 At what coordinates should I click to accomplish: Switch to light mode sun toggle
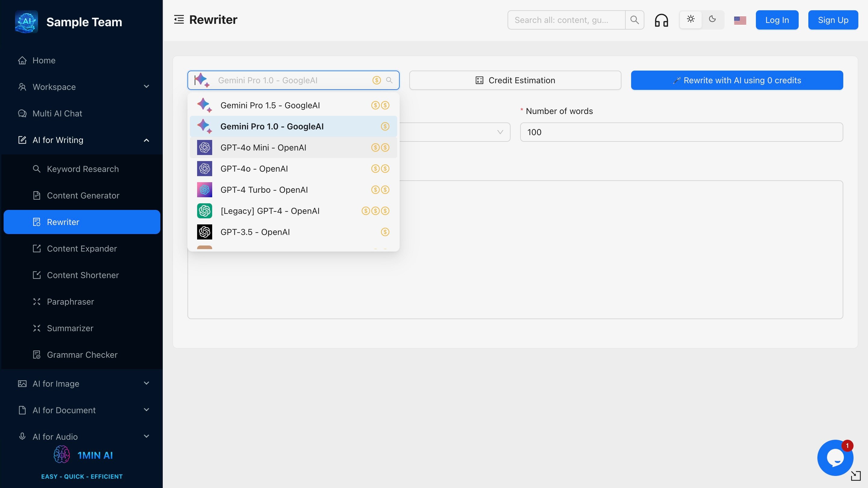pyautogui.click(x=691, y=20)
